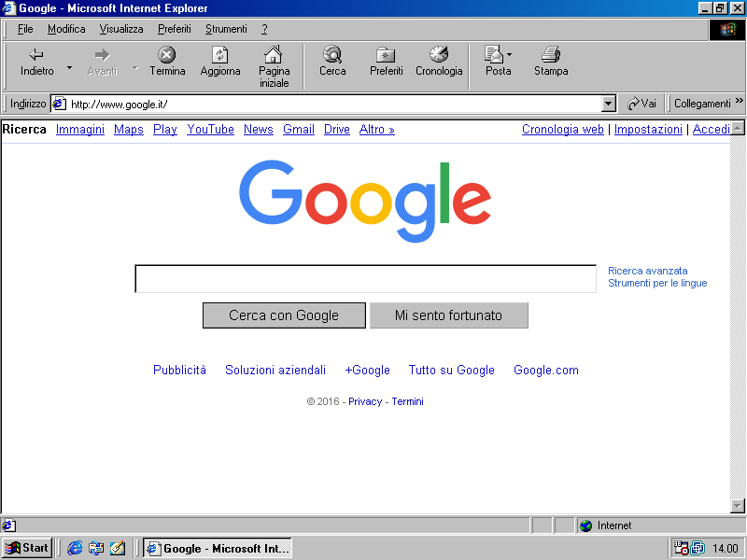747x560 pixels.
Task: Open Indietro history dropdown arrow
Action: 69,68
